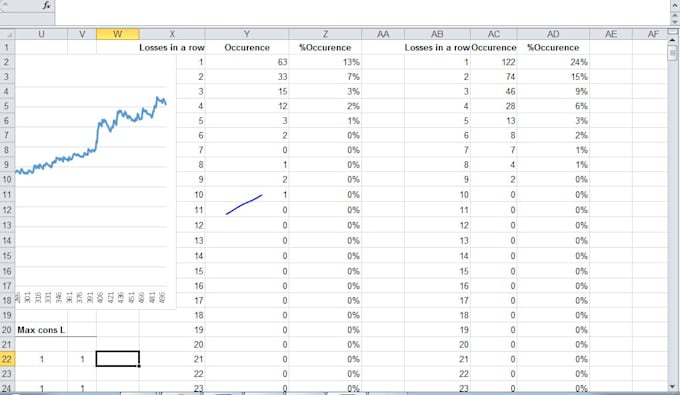Select column AC header
The image size is (680, 395).
[x=494, y=34]
